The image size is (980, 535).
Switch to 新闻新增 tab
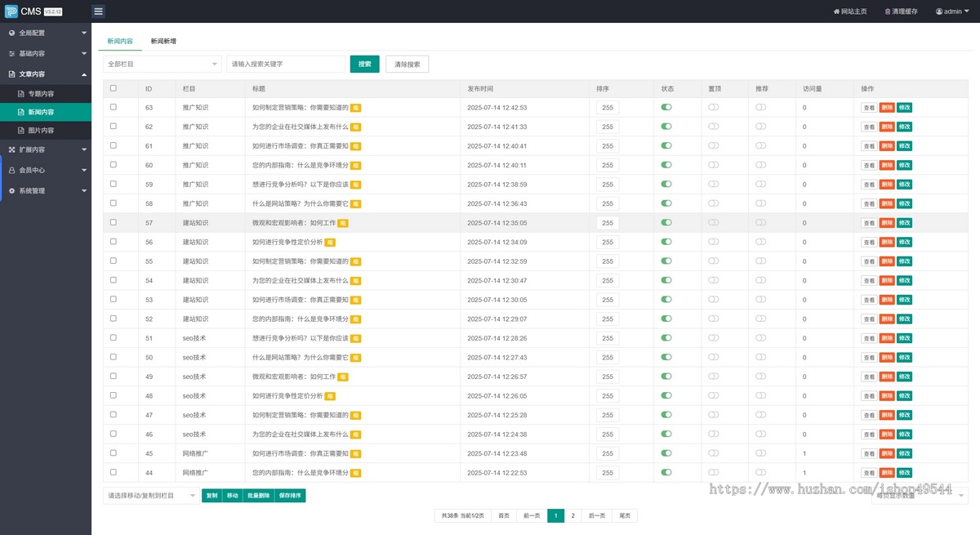[163, 41]
